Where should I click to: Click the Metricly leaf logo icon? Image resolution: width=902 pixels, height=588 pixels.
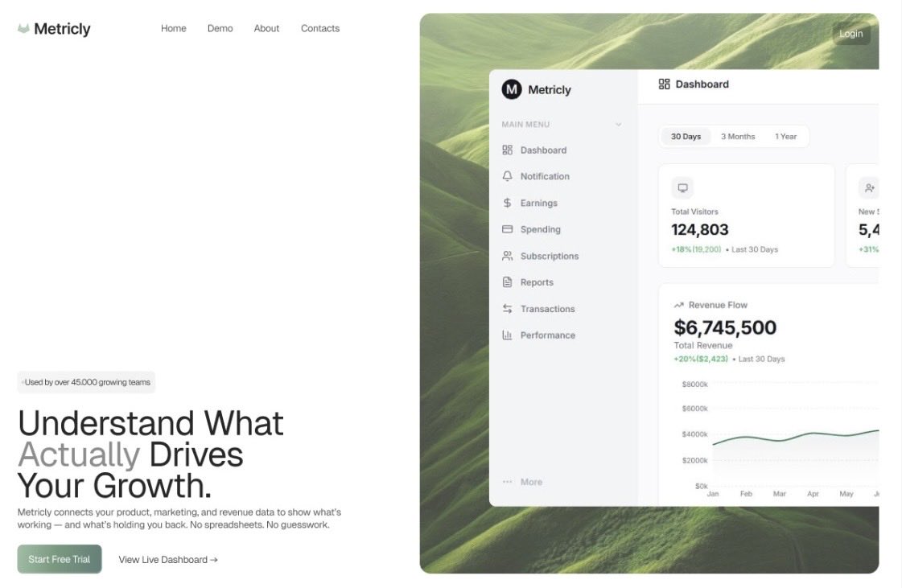tap(23, 28)
